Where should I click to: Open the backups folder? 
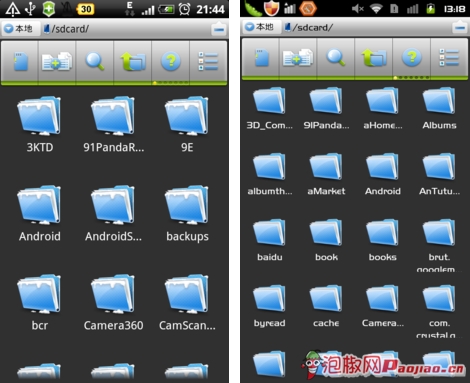pos(187,214)
